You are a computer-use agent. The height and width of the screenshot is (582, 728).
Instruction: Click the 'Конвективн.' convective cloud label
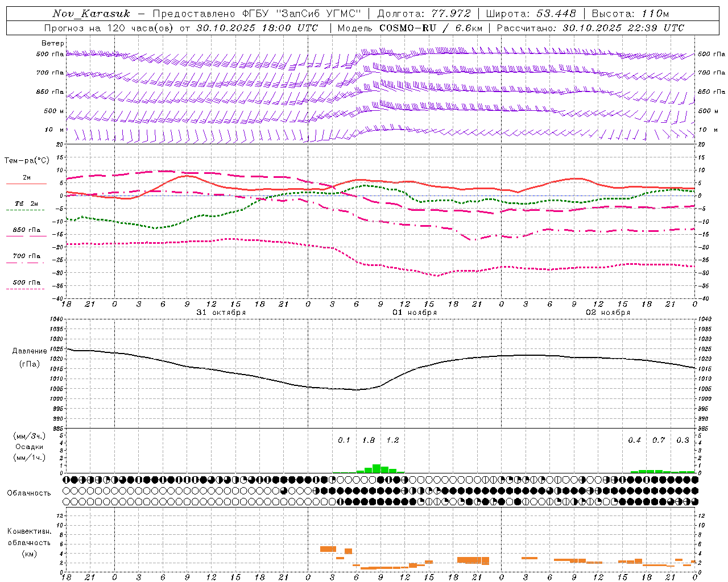coord(29,531)
